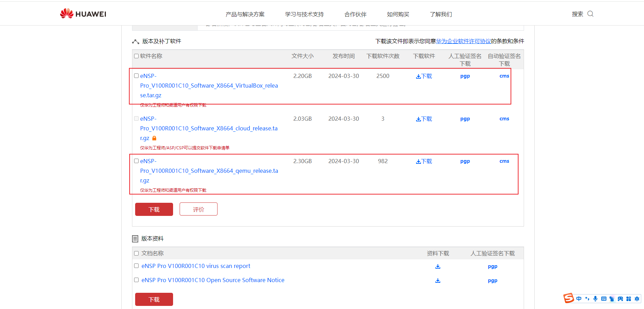Open the 如何购买 menu
This screenshot has height=309, width=644.
398,14
